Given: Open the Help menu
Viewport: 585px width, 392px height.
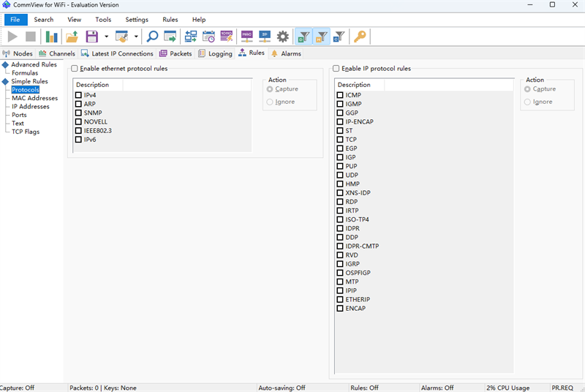Looking at the screenshot, I should 199,20.
